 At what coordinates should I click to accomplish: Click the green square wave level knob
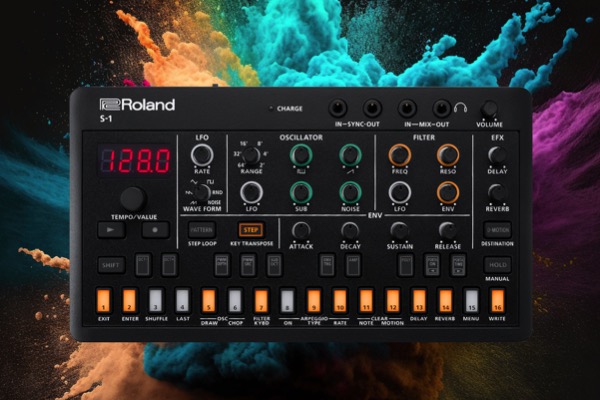[301, 155]
